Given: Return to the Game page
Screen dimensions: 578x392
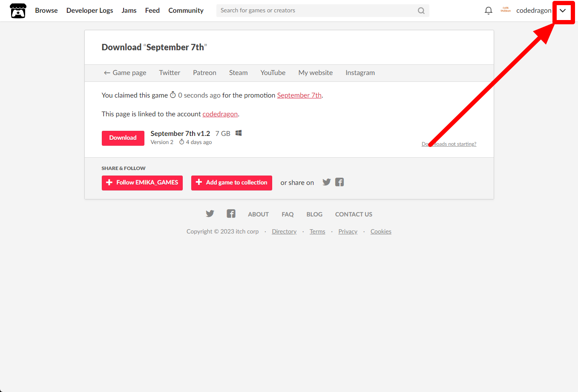Looking at the screenshot, I should tap(125, 73).
